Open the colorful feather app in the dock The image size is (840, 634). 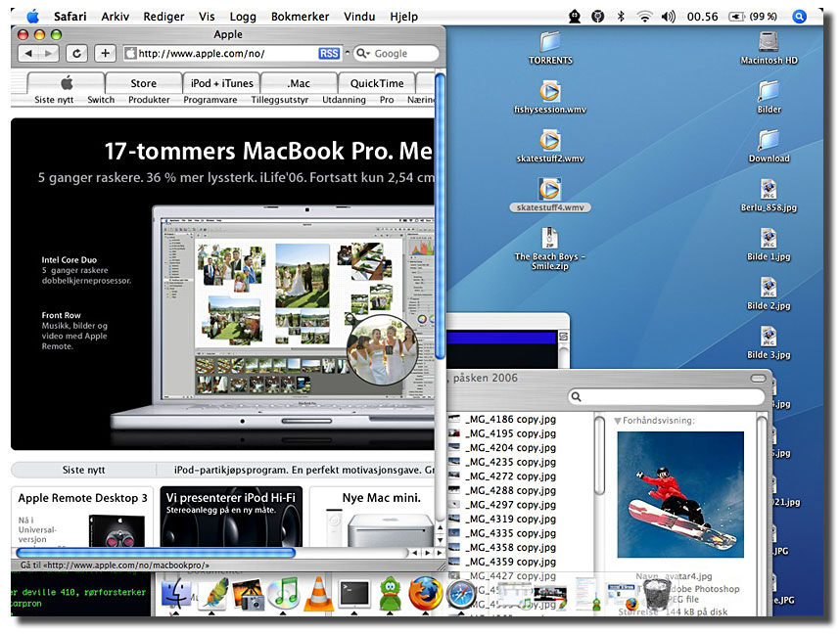coord(213,595)
